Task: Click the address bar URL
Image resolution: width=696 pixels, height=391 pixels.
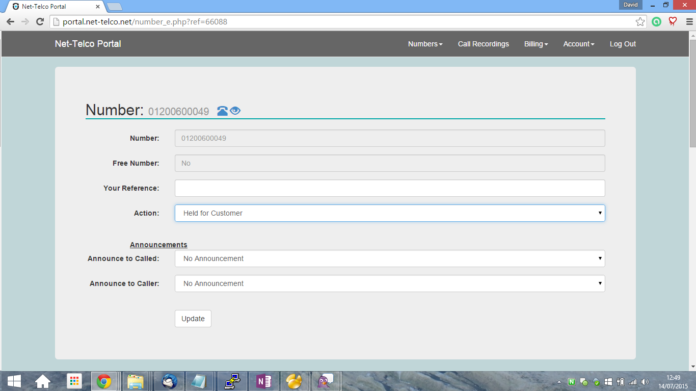Action: coord(145,22)
